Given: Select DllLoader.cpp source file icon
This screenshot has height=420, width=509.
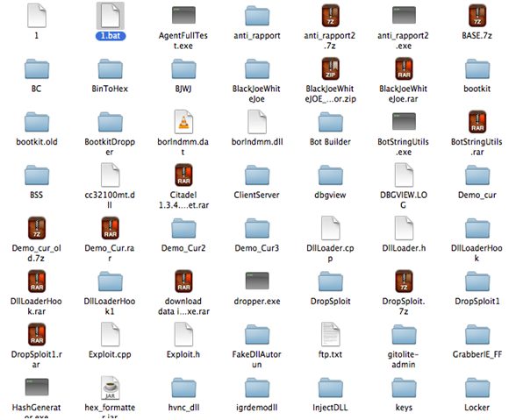Looking at the screenshot, I should pyautogui.click(x=331, y=228).
